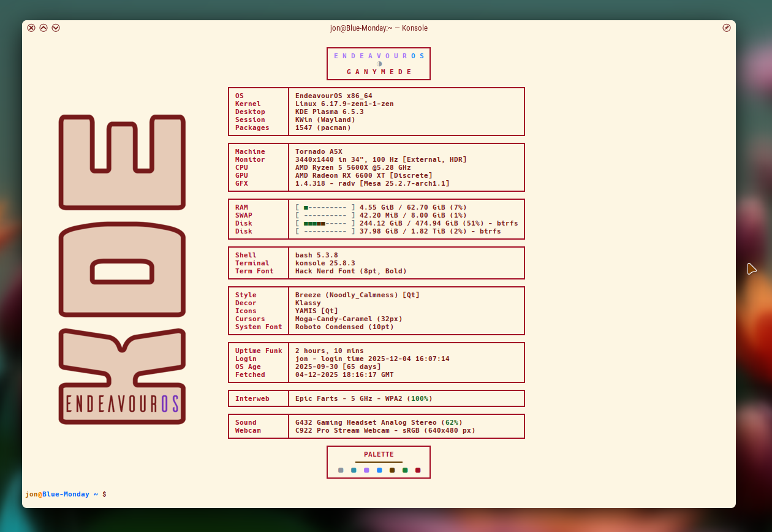Click 'Hack Nerd Font (8pt, Bold)'
The height and width of the screenshot is (532, 772).
pos(351,272)
